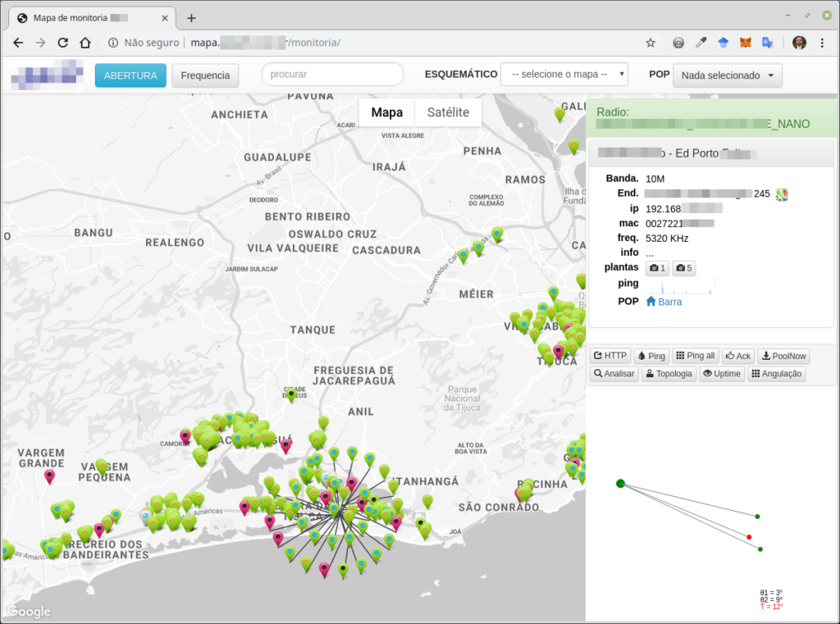Open the POP 'Nada selecionado' dropdown
Image resolution: width=840 pixels, height=624 pixels.
coord(727,75)
